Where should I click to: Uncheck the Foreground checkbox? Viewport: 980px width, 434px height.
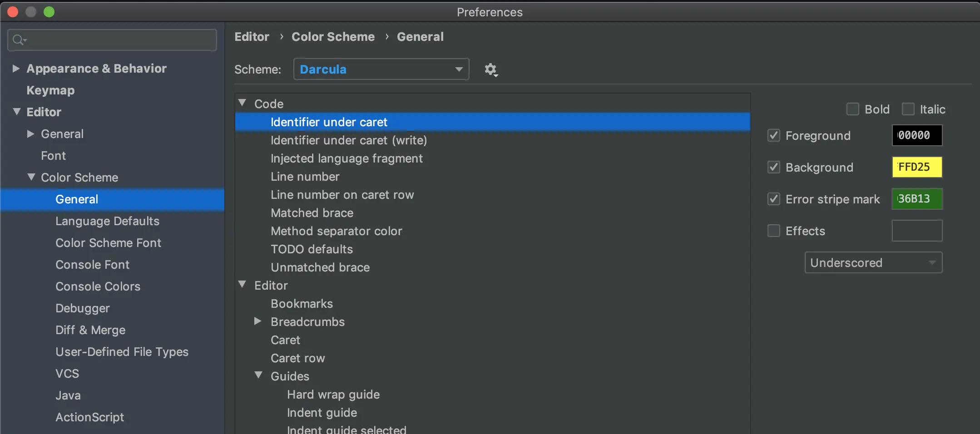774,136
